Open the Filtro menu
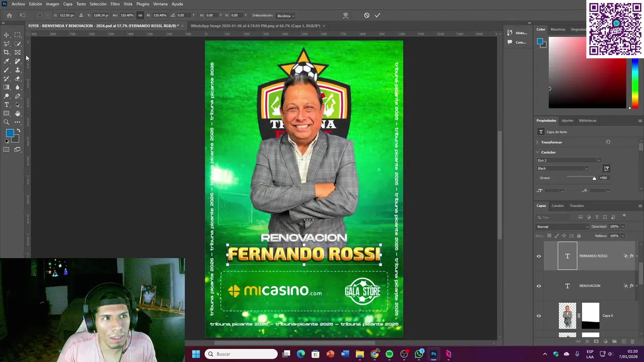The image size is (644, 362). (115, 4)
